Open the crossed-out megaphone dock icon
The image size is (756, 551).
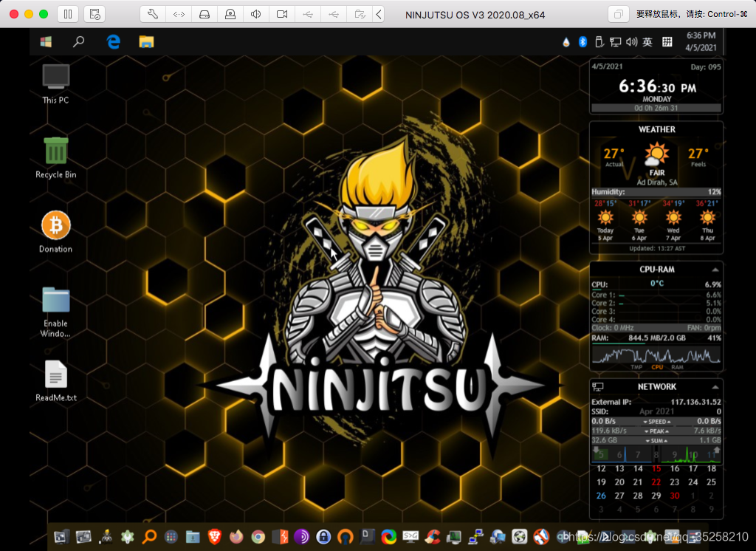[541, 536]
